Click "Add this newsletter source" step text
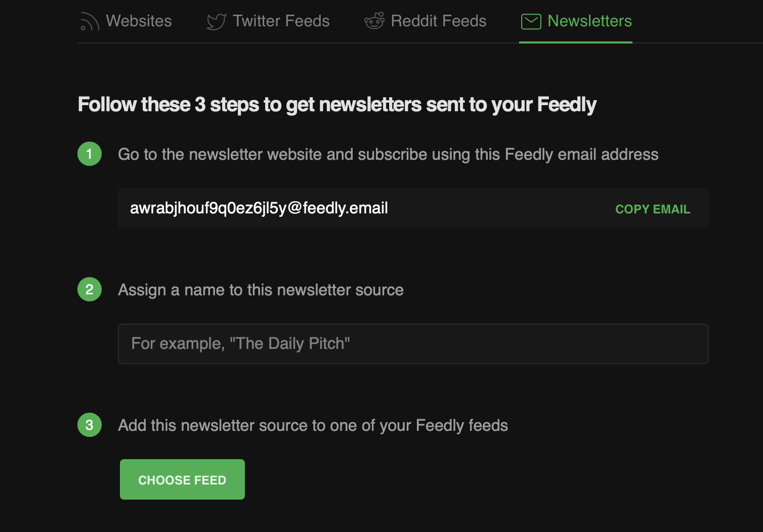 pyautogui.click(x=313, y=425)
